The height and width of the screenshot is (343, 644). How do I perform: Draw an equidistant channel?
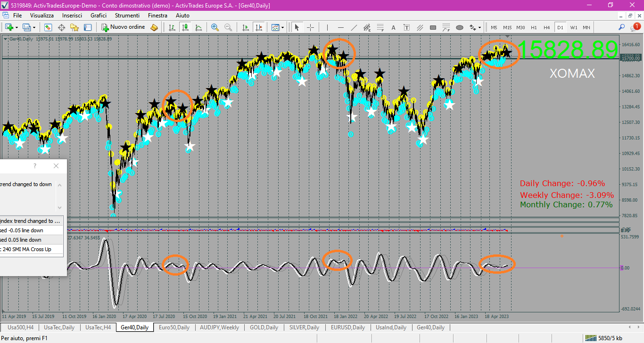pyautogui.click(x=367, y=27)
